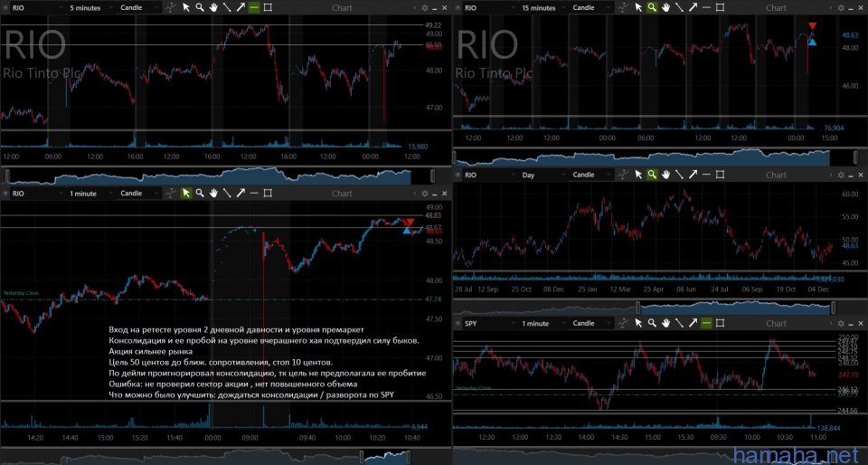
Task: Select the zoom magnifier in SPY chart
Action: (652, 323)
